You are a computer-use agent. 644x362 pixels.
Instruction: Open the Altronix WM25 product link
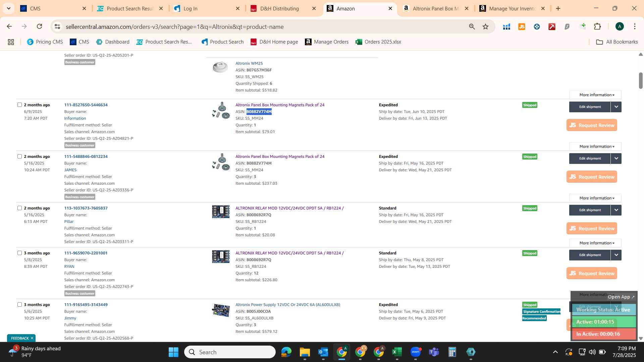[x=249, y=63]
